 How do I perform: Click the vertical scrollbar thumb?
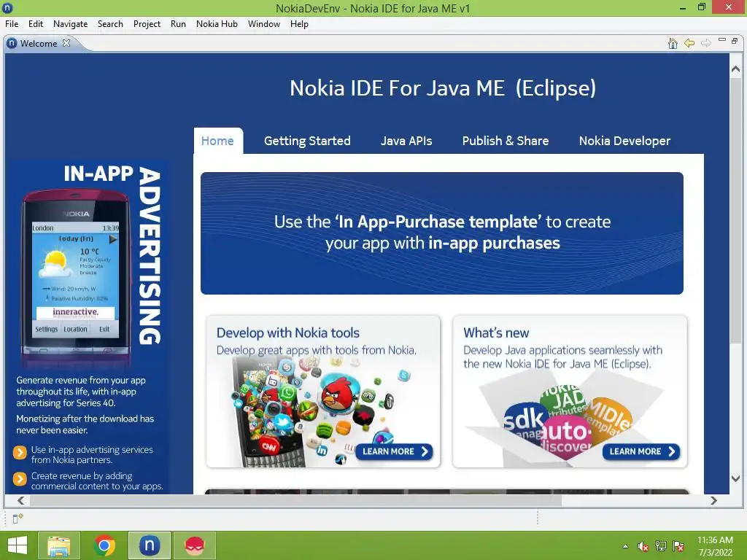click(735, 211)
